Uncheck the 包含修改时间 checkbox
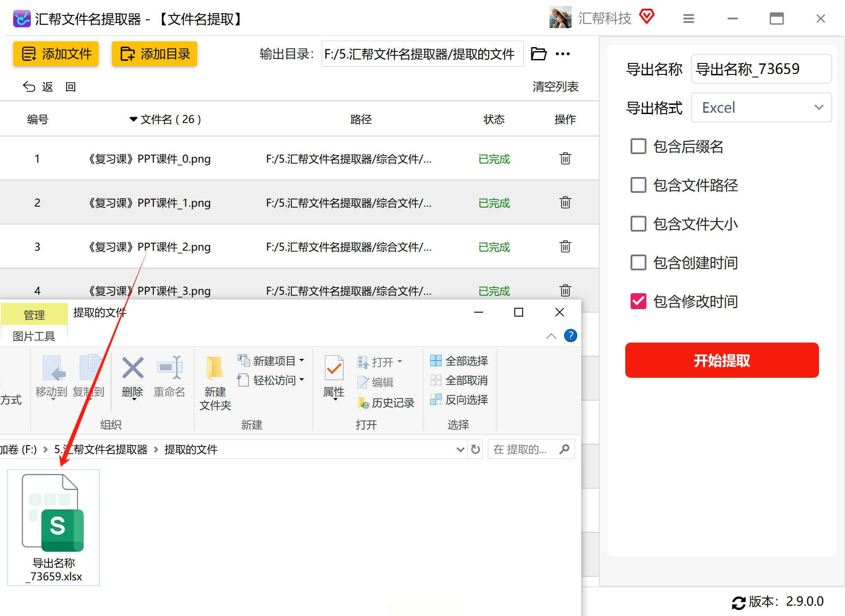The height and width of the screenshot is (616, 845). pos(638,301)
